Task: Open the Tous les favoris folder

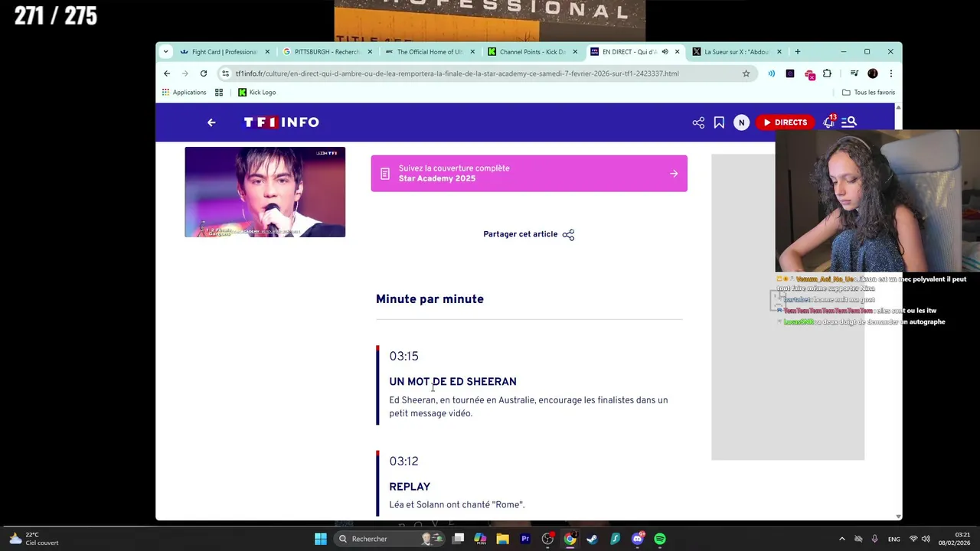Action: coord(868,93)
